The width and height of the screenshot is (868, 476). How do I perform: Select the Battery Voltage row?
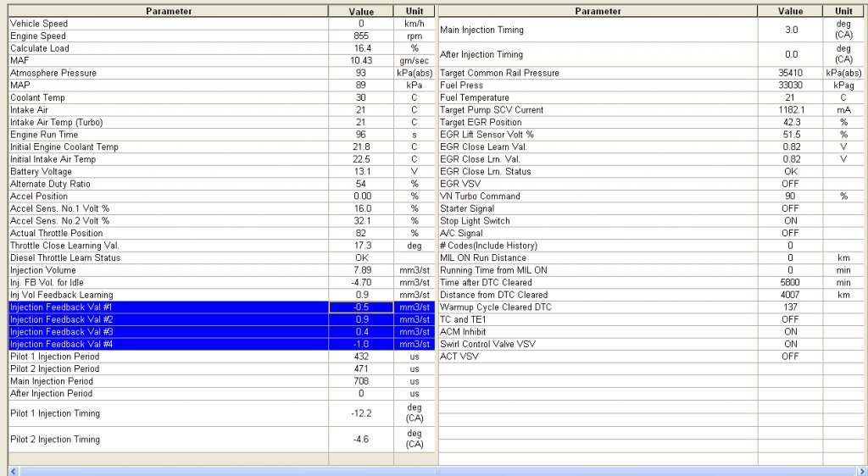coord(222,171)
